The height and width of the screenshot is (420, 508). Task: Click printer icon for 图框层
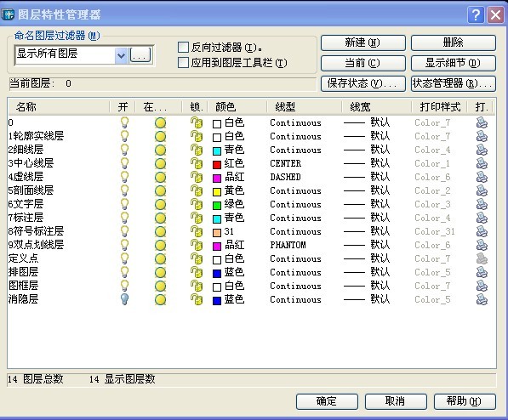(x=482, y=286)
